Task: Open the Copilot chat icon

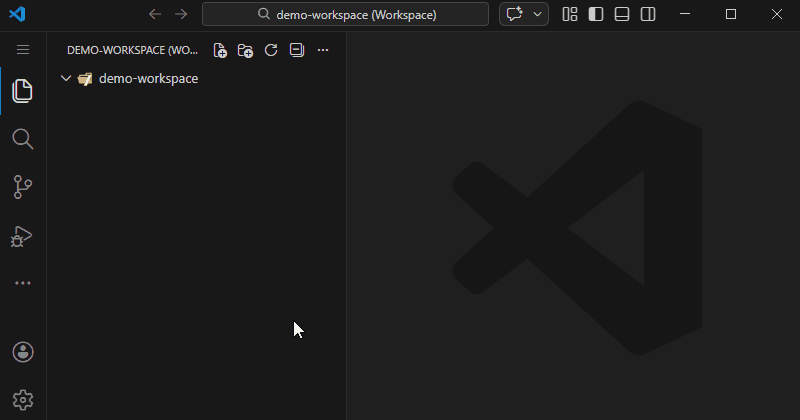Action: point(514,14)
